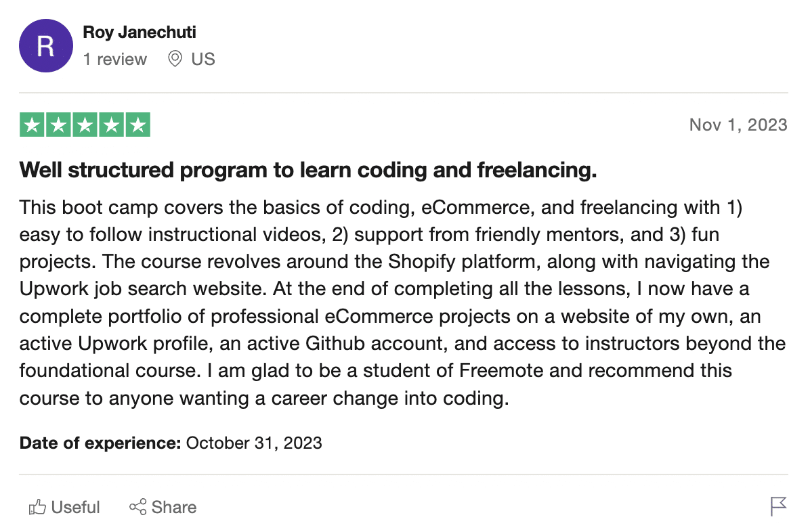
Task: Mark review as Useful via text label
Action: pyautogui.click(x=75, y=507)
